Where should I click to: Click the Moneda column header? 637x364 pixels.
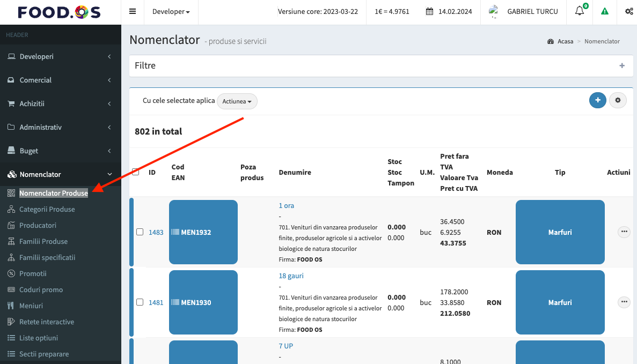point(500,172)
